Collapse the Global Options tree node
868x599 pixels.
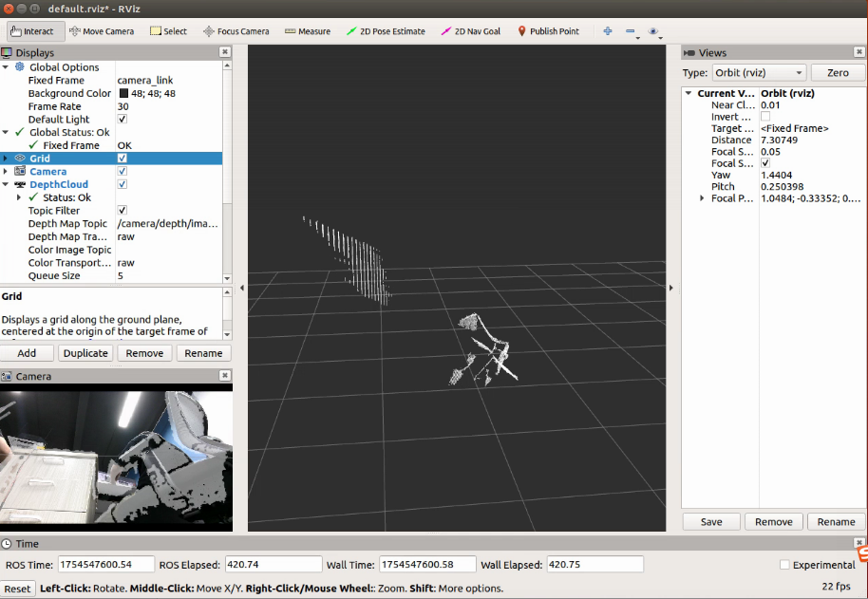click(6, 66)
